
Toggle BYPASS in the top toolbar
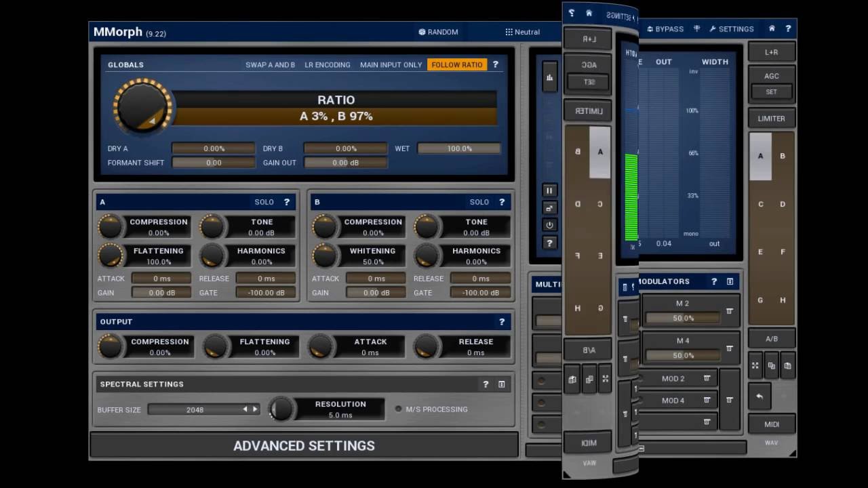[x=665, y=29]
